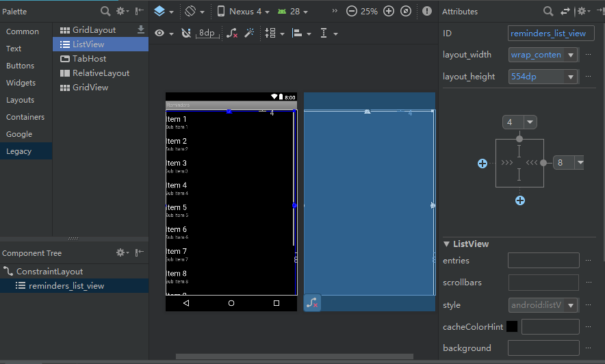Open top margin 4 dropdown
605x364 pixels.
[x=530, y=122]
